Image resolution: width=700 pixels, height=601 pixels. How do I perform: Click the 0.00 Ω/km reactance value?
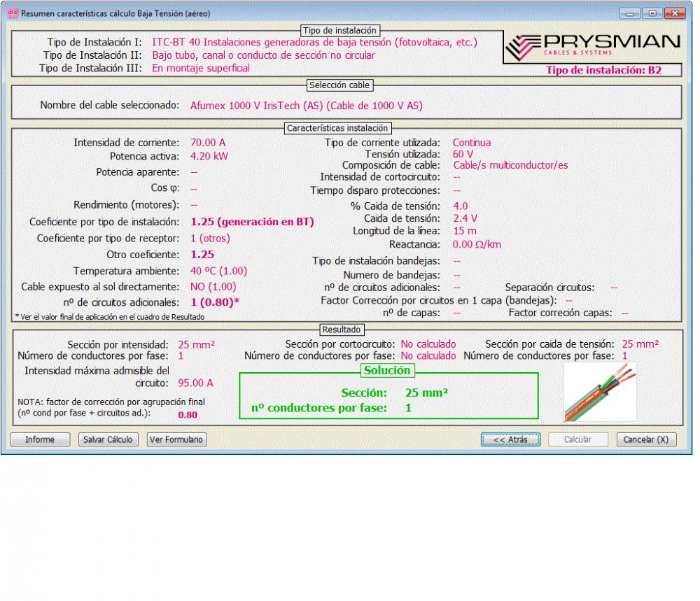click(x=476, y=244)
